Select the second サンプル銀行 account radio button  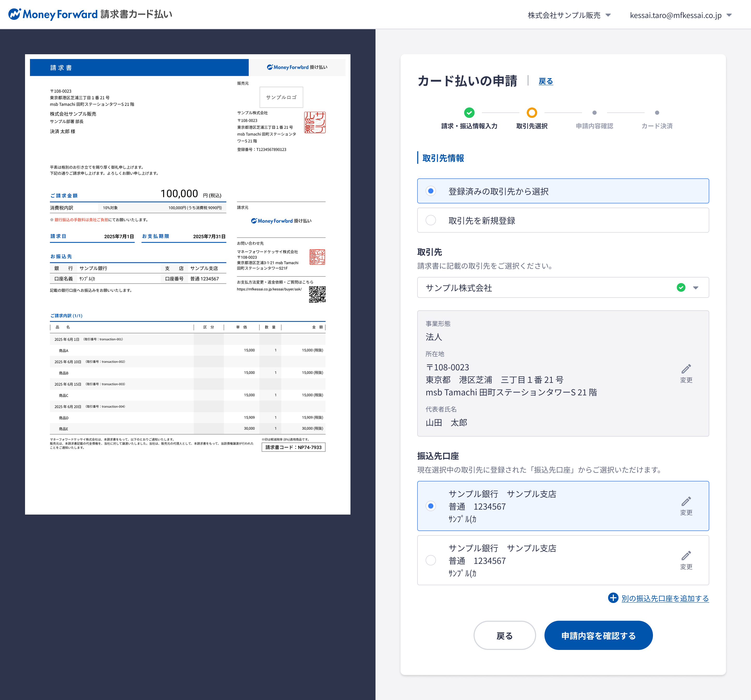click(x=431, y=560)
